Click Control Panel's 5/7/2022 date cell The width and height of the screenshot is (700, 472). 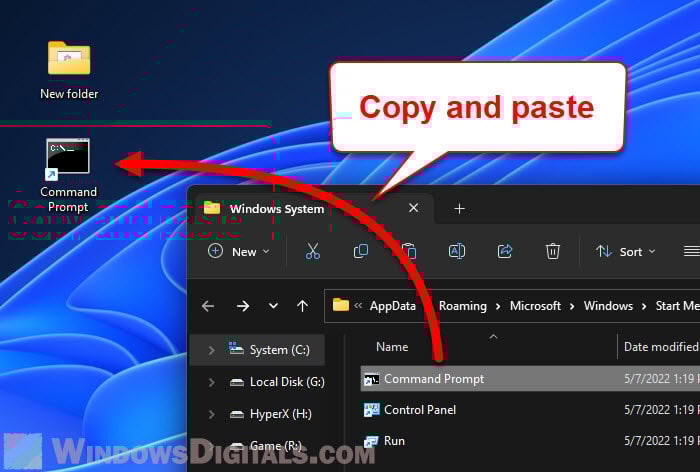[662, 410]
